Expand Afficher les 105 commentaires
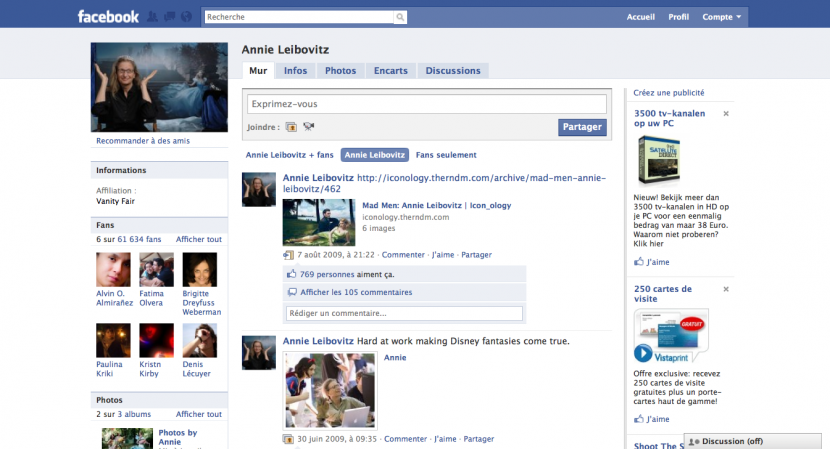 coord(356,292)
